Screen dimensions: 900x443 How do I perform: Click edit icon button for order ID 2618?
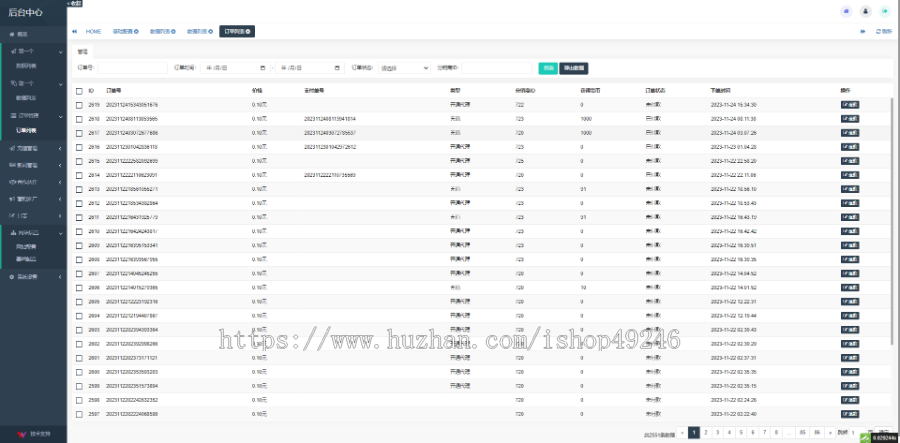point(850,119)
